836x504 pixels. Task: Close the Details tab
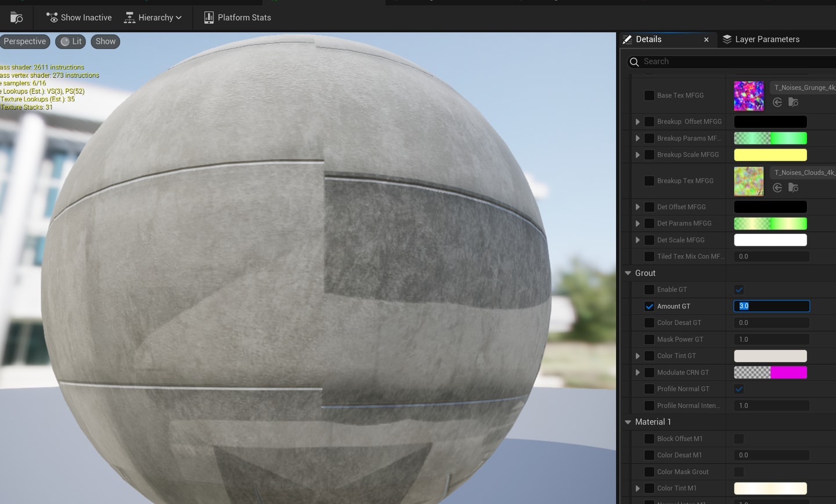(706, 39)
